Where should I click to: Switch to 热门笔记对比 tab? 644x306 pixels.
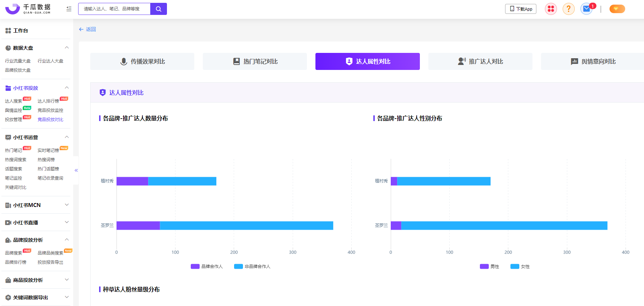click(x=255, y=61)
